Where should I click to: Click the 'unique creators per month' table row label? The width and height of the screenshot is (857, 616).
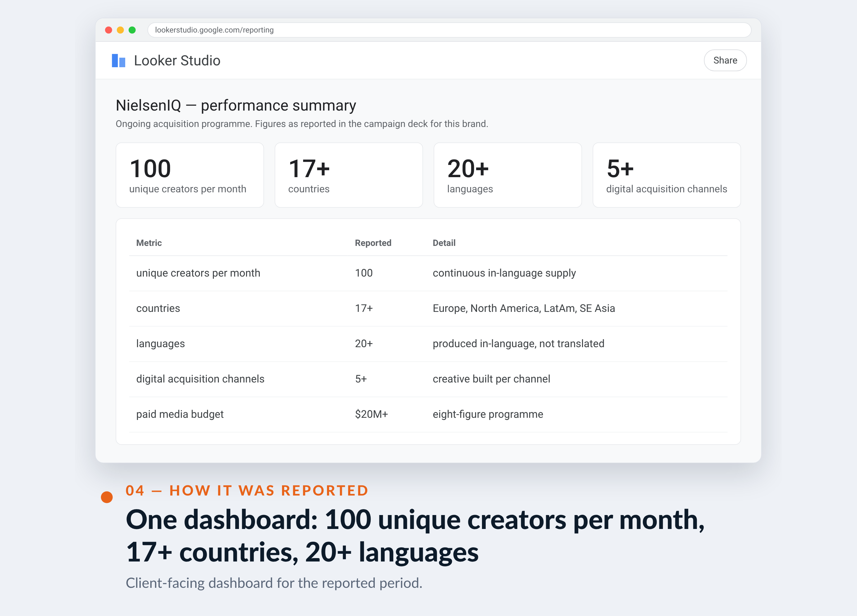coord(198,273)
